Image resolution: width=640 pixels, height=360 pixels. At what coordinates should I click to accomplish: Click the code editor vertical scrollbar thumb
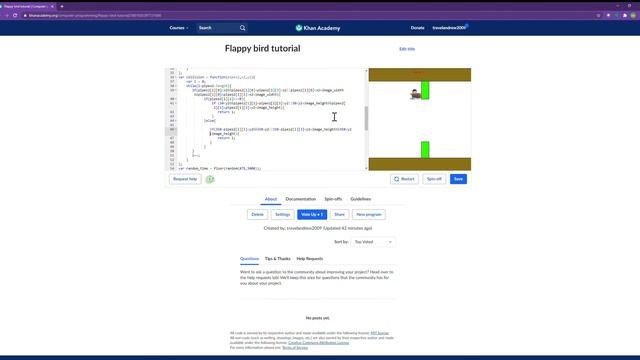click(x=366, y=118)
